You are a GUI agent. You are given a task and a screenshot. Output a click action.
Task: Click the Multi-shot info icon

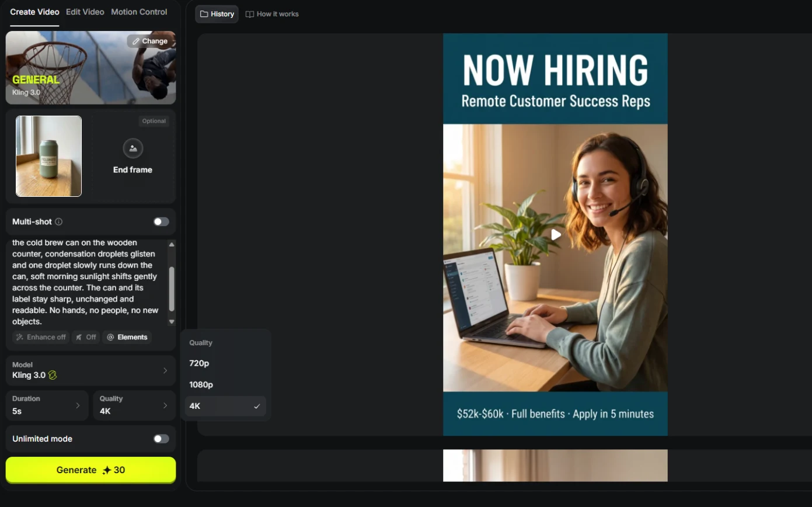pos(58,222)
